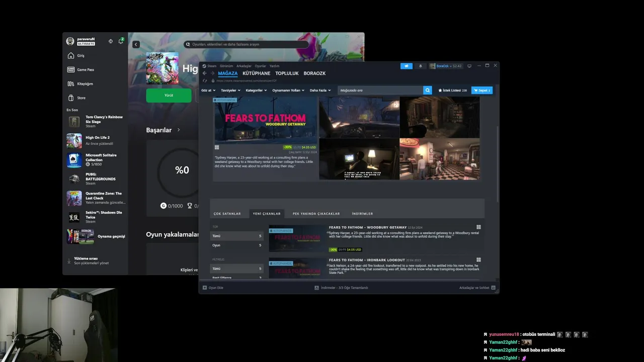Open BoraOzk account dropdown
Screen dimensions: 644x362
[445, 66]
